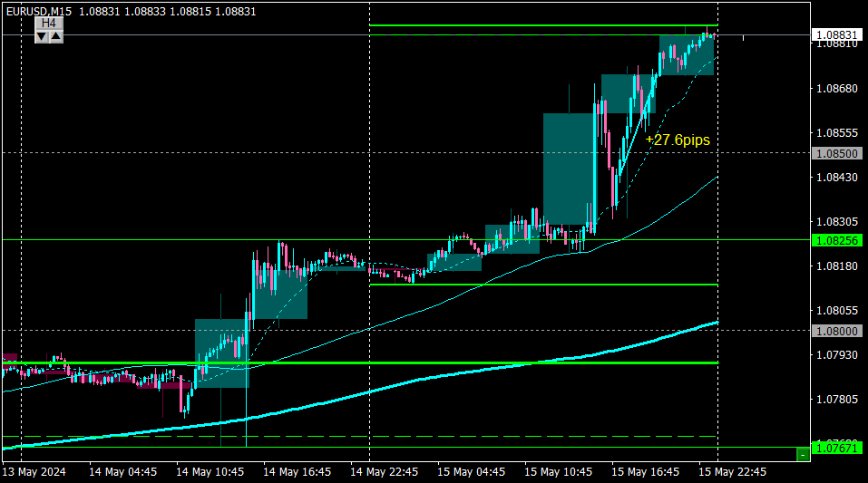
Task: Select the 1.08500 round level label
Action: pyautogui.click(x=837, y=154)
